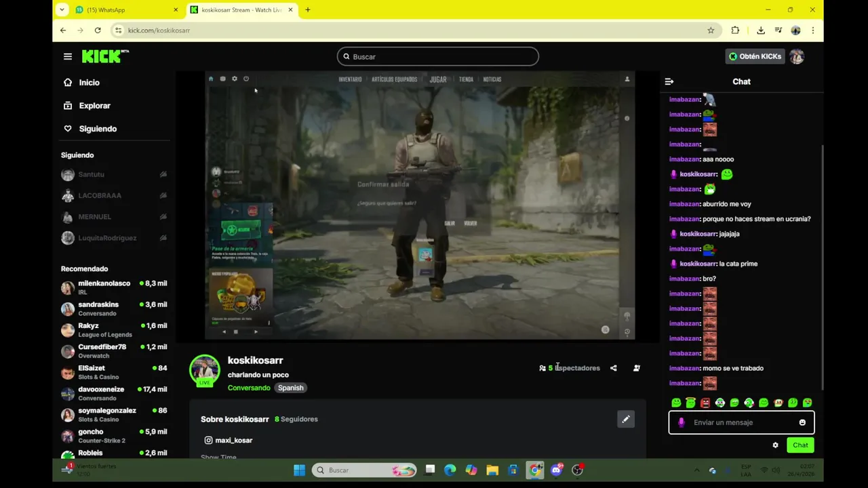The width and height of the screenshot is (868, 488).
Task: Open recommended channel Cursedfiber78
Action: 114,351
